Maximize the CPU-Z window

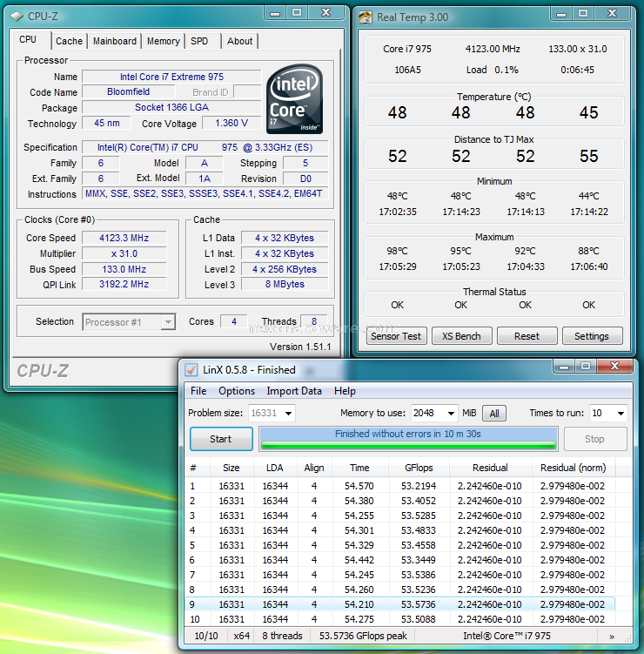tap(297, 12)
